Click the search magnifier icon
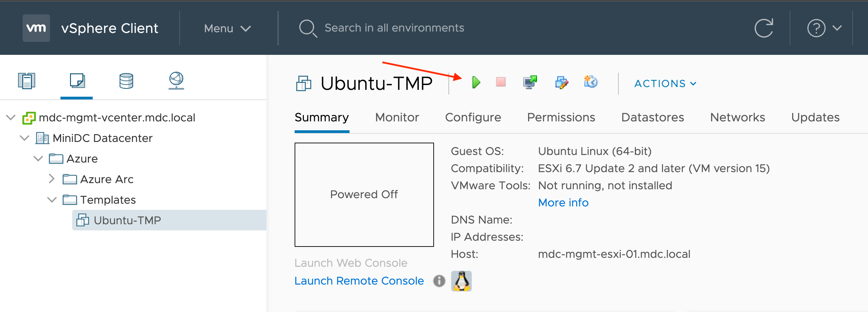This screenshot has width=868, height=312. [x=308, y=28]
